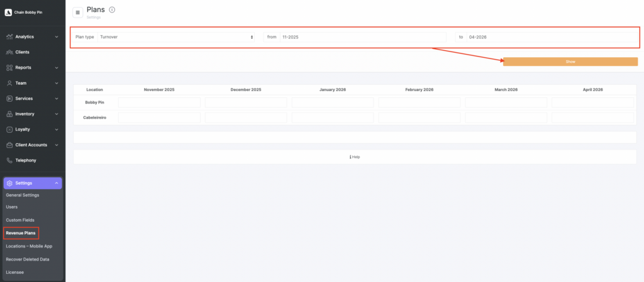Click the Team person icon in sidebar
Viewport: 644px width, 282px height.
[9, 83]
